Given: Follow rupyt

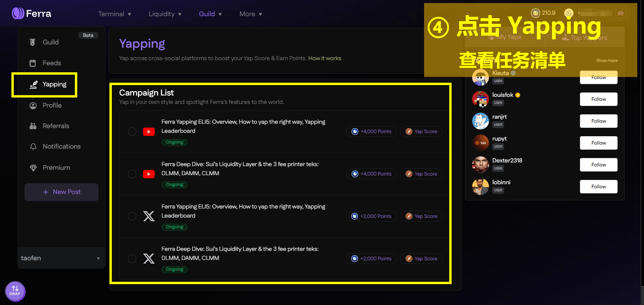Looking at the screenshot, I should tap(599, 143).
